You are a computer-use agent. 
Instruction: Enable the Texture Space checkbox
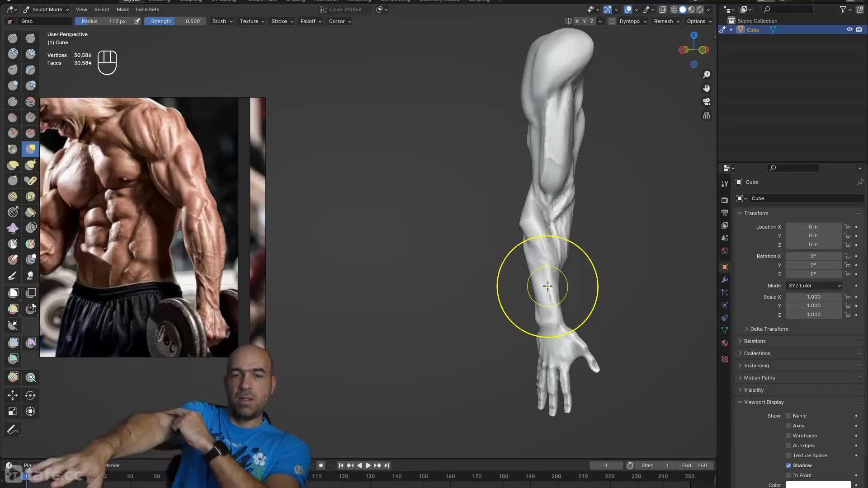tap(788, 455)
